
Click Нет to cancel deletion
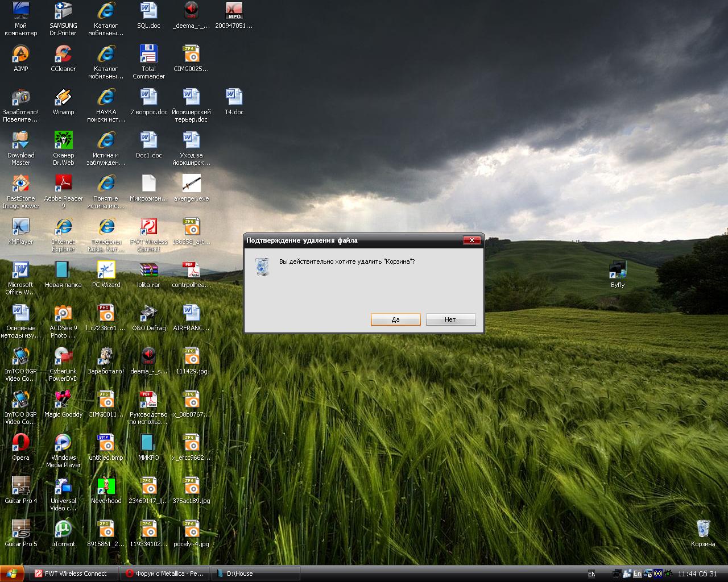[x=450, y=319]
